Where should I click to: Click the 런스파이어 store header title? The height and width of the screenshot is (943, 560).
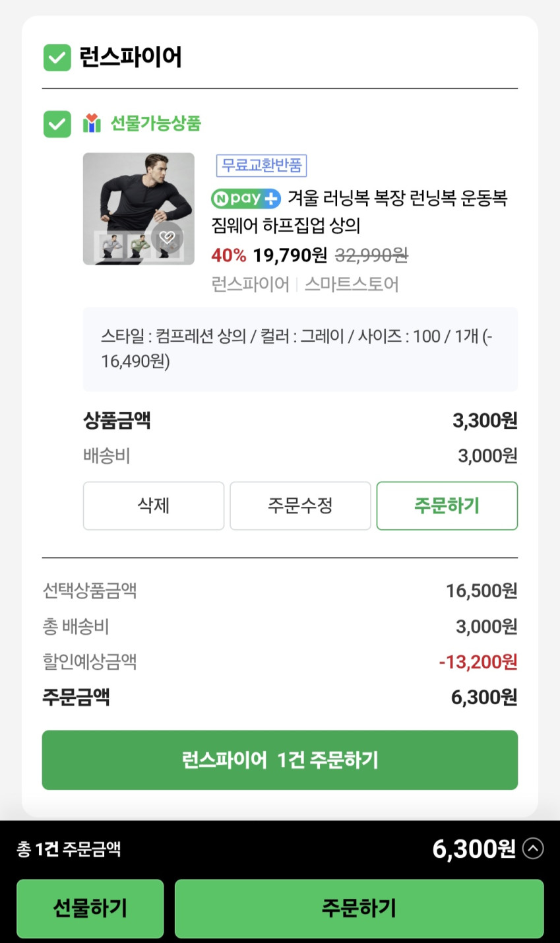(131, 57)
